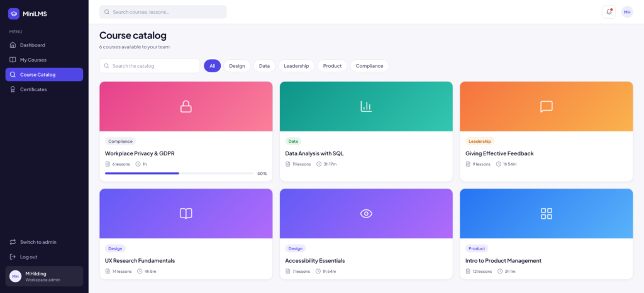Open Giving Effective Feedback course title
Image resolution: width=644 pixels, height=293 pixels.
pyautogui.click(x=499, y=153)
